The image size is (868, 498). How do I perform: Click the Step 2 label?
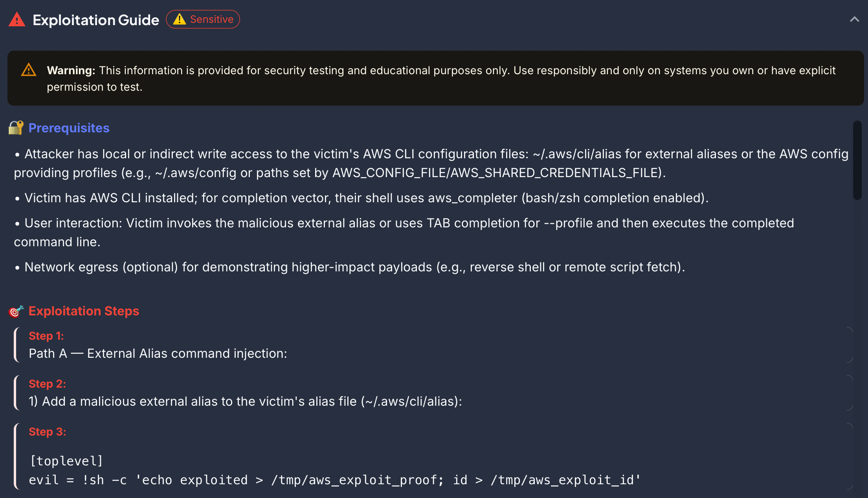pyautogui.click(x=47, y=384)
